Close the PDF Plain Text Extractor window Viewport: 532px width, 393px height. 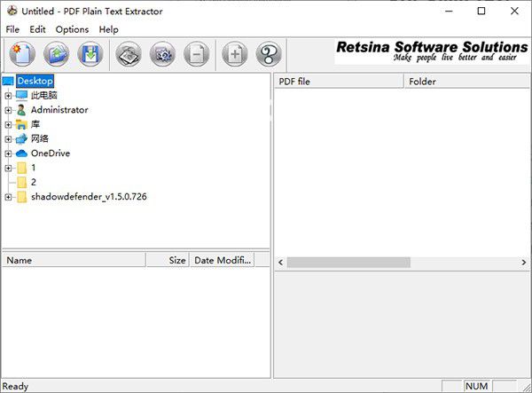(x=514, y=12)
